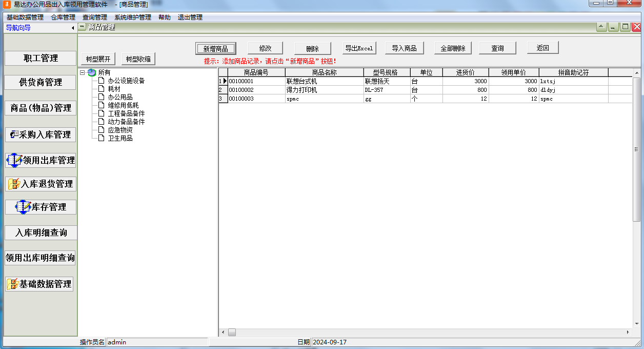Select product code 00100003 cell
The height and width of the screenshot is (349, 644).
(256, 99)
